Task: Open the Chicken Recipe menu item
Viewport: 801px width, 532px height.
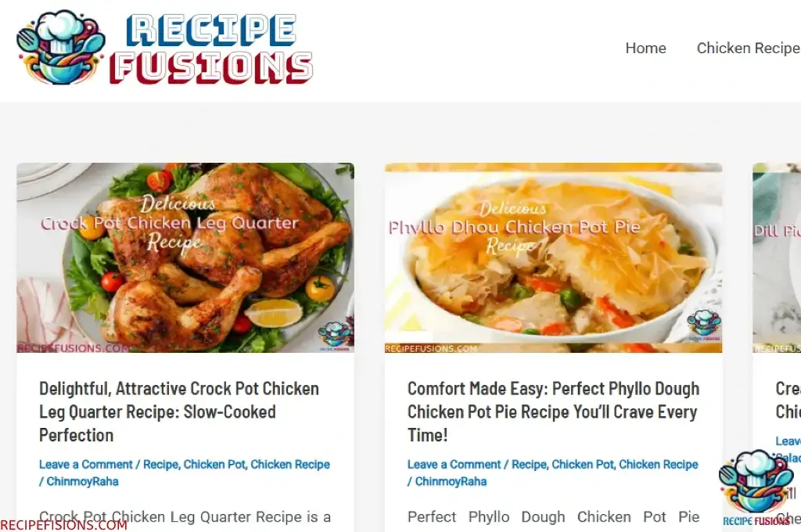Action: click(x=749, y=48)
